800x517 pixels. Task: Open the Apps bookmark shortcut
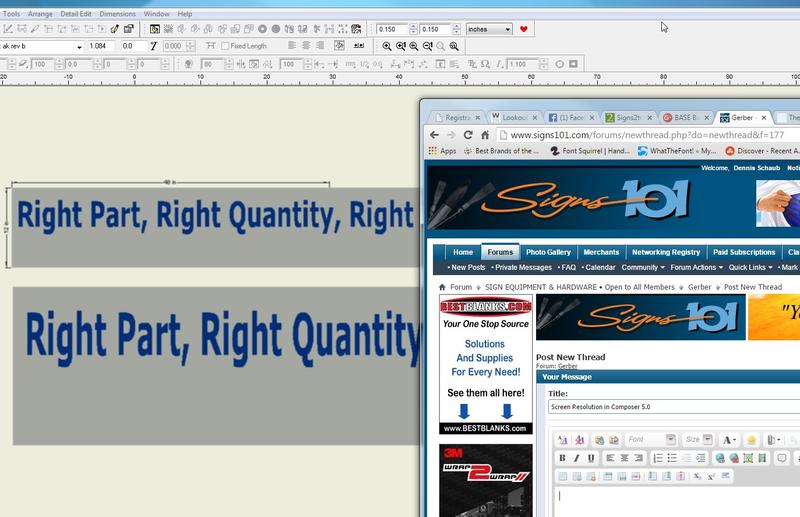[x=442, y=151]
